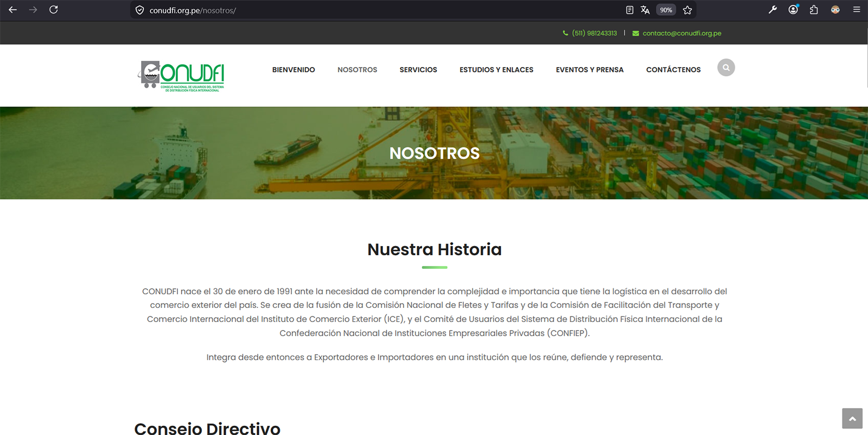This screenshot has width=868, height=435.
Task: Click the paragraph starting 'CONUDFI nace el 30'
Action: (x=435, y=312)
